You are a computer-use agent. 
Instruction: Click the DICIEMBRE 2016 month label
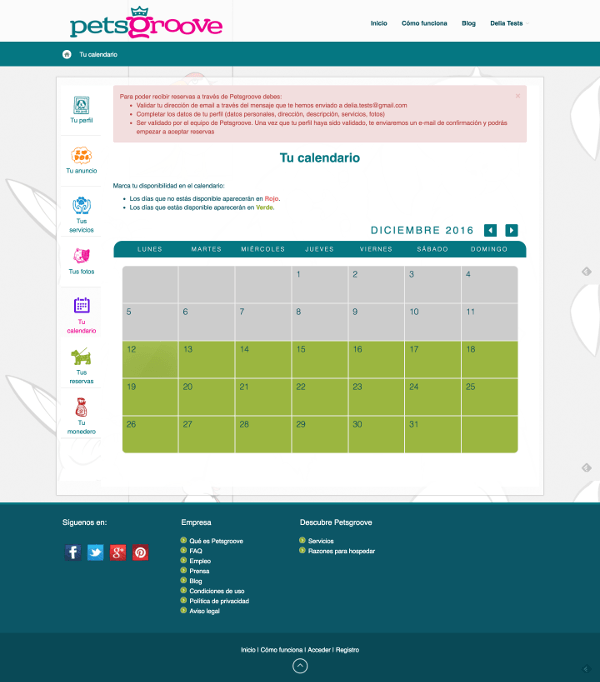pyautogui.click(x=422, y=230)
